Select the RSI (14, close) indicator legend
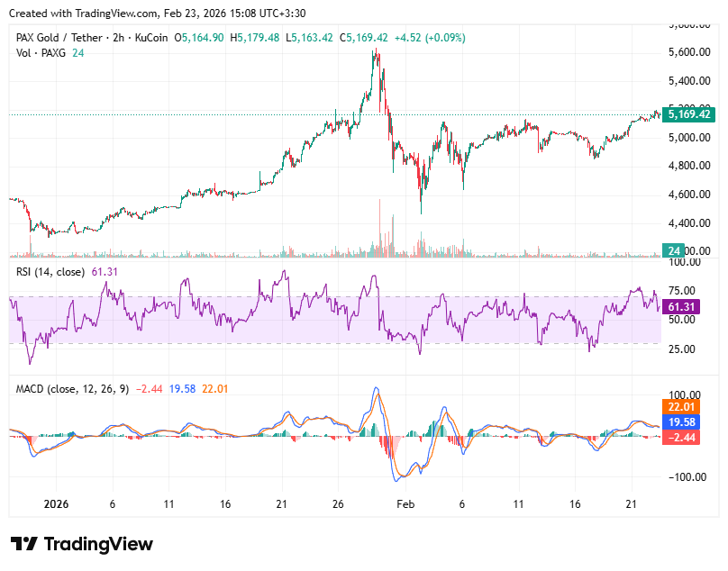The height and width of the screenshot is (571, 728). (52, 271)
